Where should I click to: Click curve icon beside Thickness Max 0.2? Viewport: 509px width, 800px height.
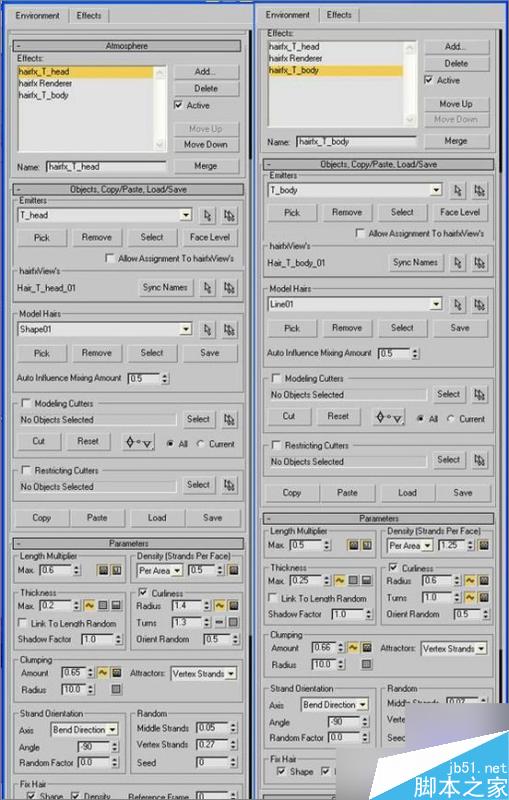click(89, 606)
